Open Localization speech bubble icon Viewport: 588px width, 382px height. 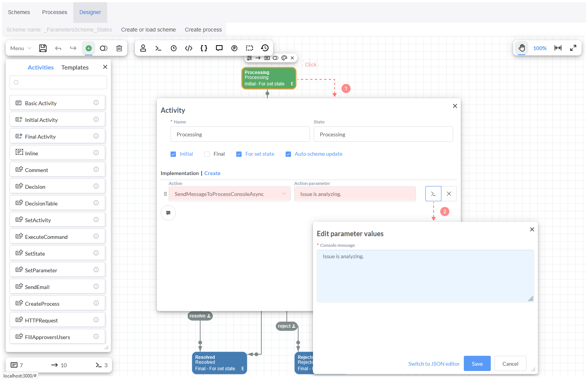(x=219, y=48)
